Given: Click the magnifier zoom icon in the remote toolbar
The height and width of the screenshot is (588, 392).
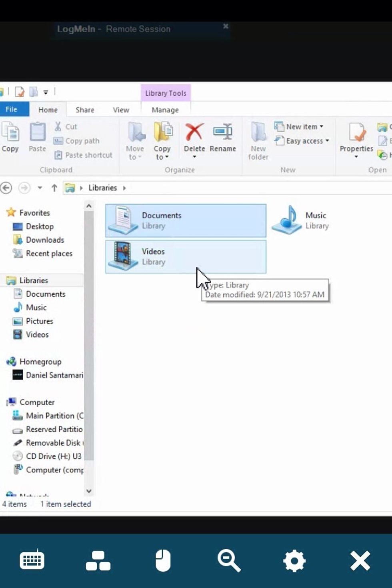Looking at the screenshot, I should (x=229, y=560).
